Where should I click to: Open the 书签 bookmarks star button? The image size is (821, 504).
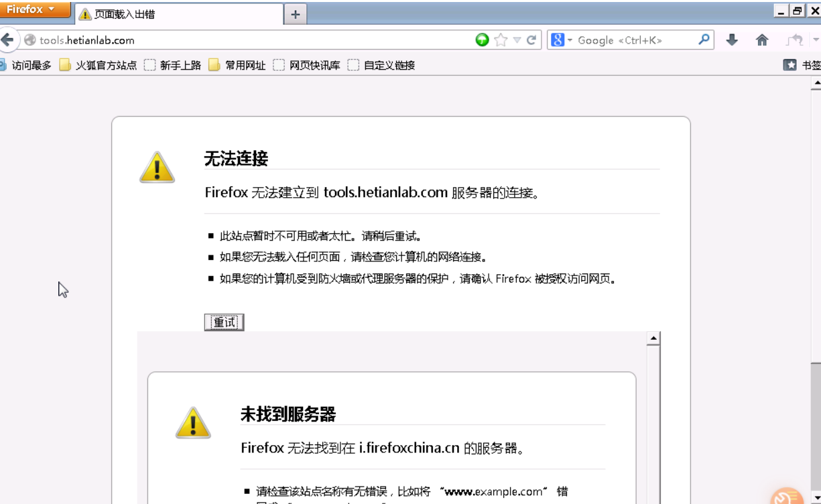[x=802, y=65]
